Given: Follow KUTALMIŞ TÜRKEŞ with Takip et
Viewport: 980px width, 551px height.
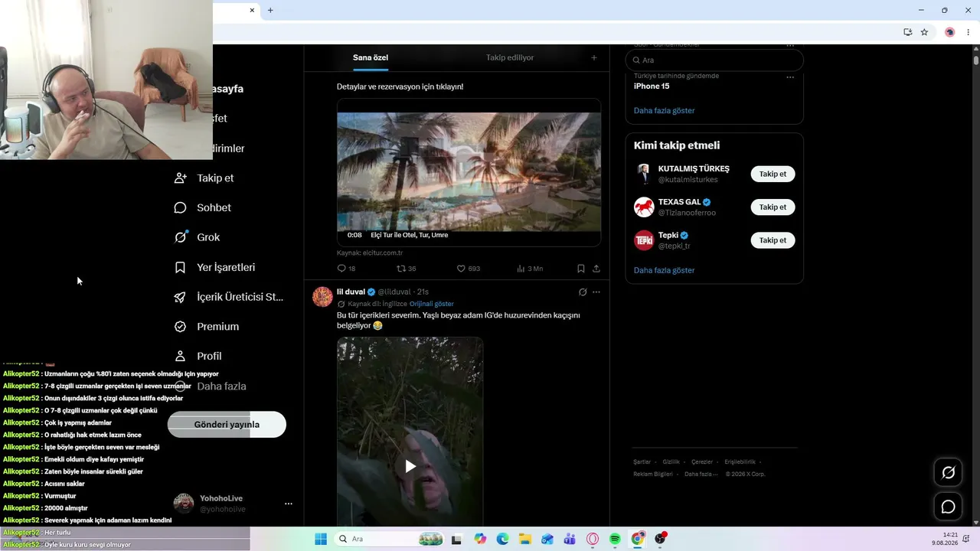Looking at the screenshot, I should [773, 174].
